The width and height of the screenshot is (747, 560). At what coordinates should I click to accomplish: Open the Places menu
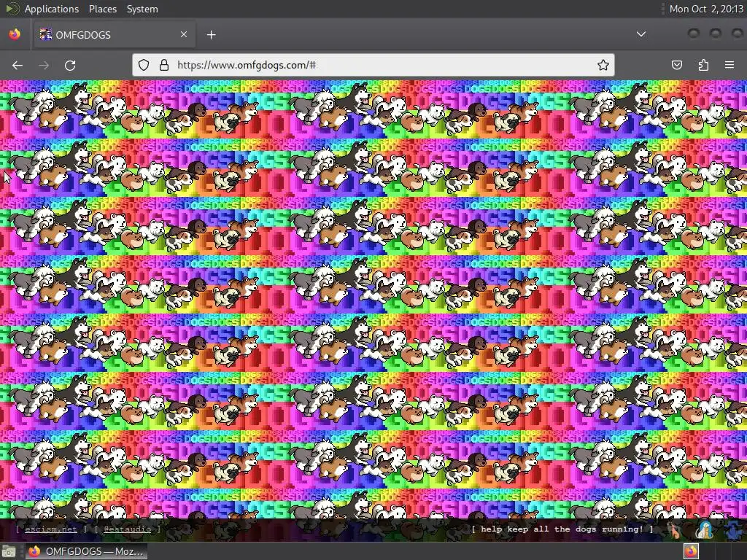pos(102,9)
